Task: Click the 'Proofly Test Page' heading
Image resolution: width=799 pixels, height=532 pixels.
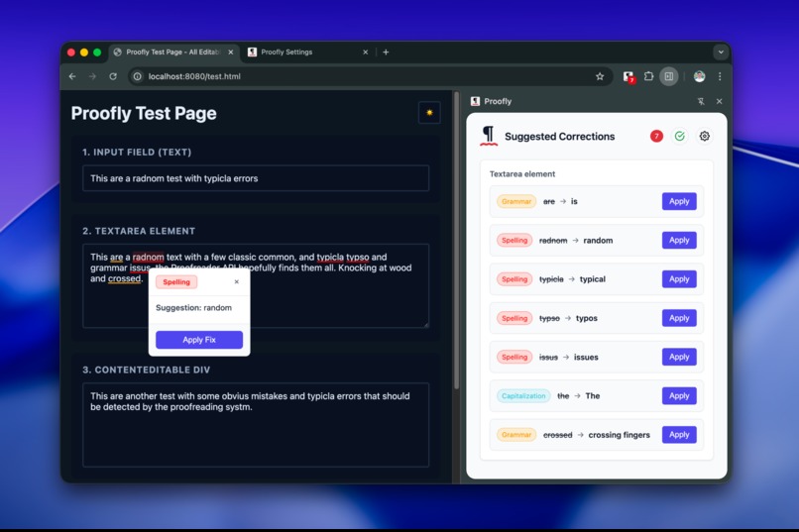Action: coord(144,113)
